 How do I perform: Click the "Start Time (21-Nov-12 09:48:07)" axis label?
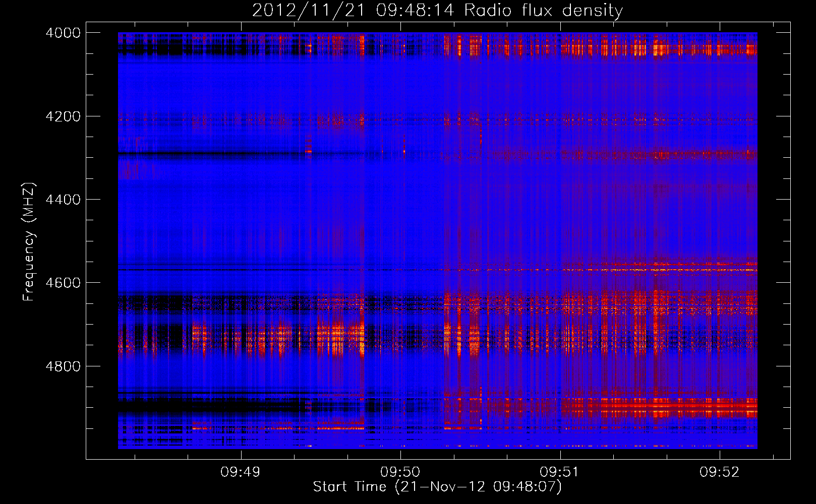coord(437,486)
